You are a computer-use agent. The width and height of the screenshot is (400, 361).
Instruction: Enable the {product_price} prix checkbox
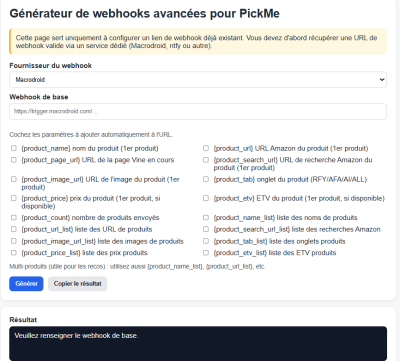click(x=14, y=198)
